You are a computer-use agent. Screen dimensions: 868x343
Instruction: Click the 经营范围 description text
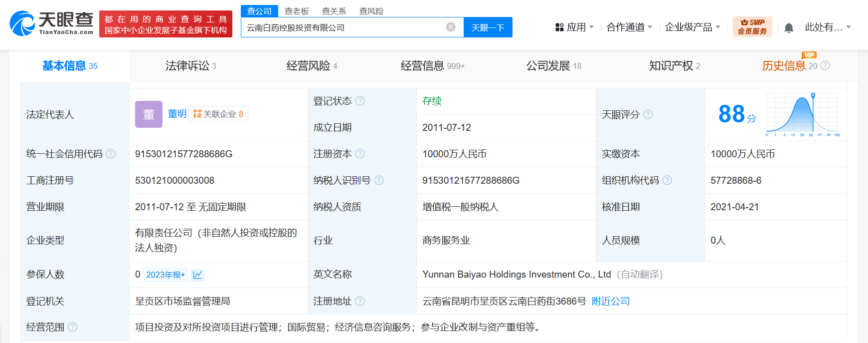[338, 327]
